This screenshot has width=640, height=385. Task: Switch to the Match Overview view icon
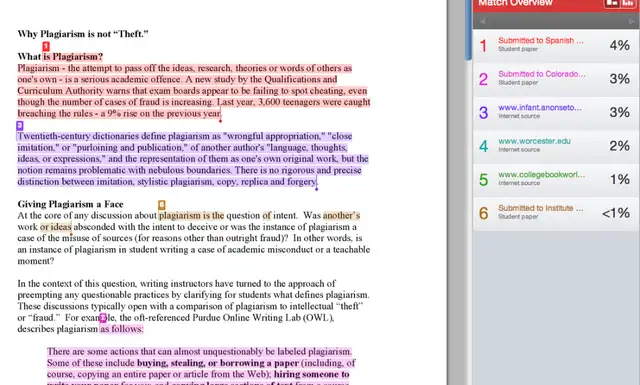tap(612, 3)
